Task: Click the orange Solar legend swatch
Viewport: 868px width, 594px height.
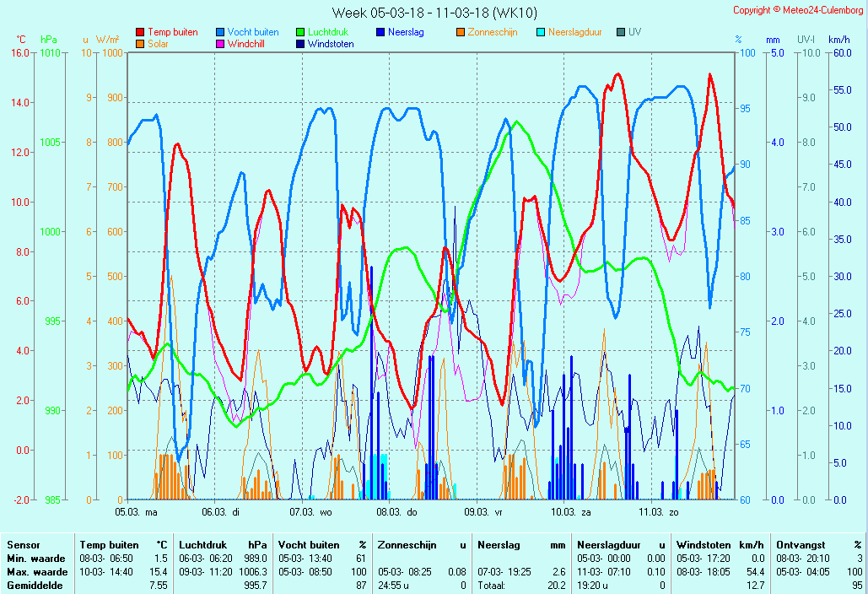Action: click(140, 44)
